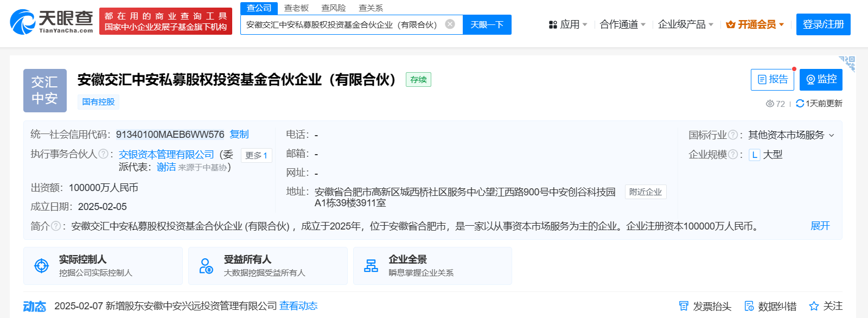
Task: Click the 报告 button
Action: [773, 80]
